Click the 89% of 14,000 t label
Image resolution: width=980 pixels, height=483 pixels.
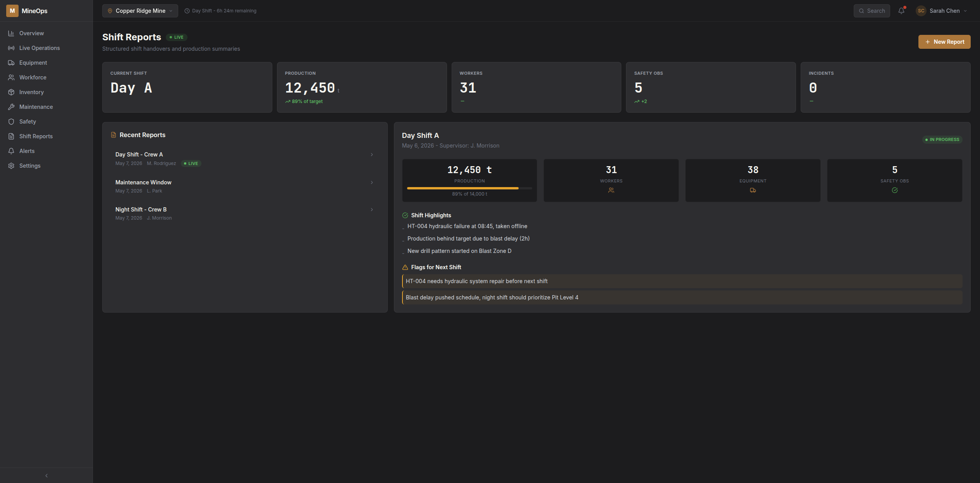coord(469,194)
